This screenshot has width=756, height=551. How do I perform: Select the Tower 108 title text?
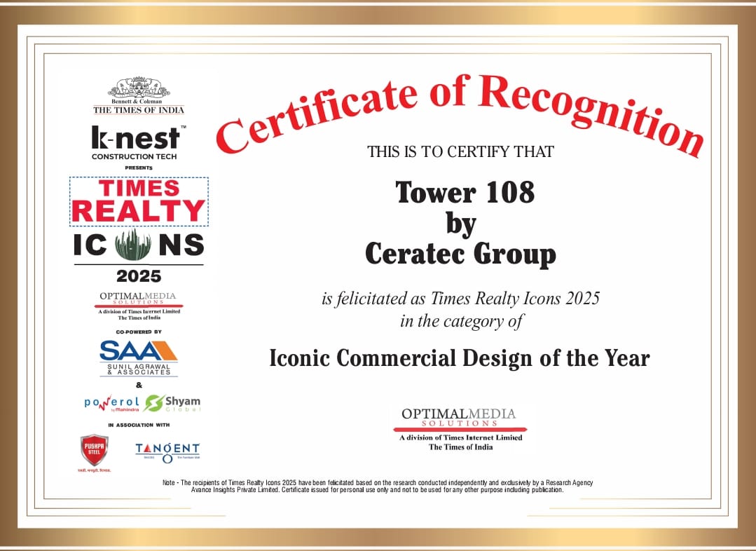(x=465, y=193)
